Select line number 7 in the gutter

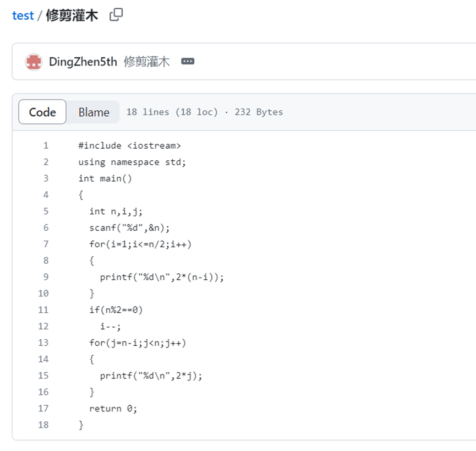(x=46, y=244)
